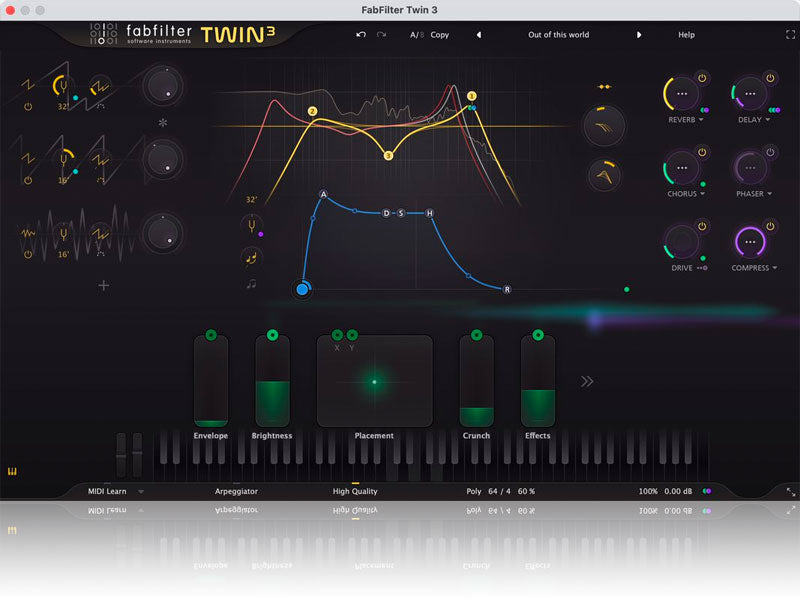The image size is (800, 601).
Task: Open the COMPRESS dropdown menu
Action: coord(754,268)
